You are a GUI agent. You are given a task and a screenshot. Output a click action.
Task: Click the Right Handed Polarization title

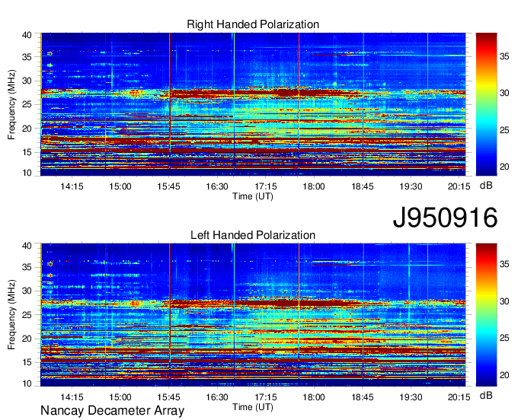[253, 24]
